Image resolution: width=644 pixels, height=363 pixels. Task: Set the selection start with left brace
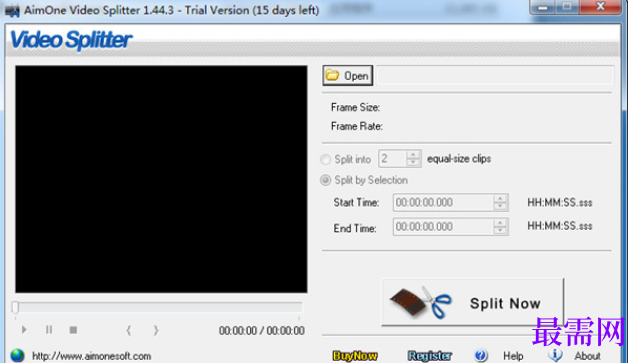[x=129, y=330]
